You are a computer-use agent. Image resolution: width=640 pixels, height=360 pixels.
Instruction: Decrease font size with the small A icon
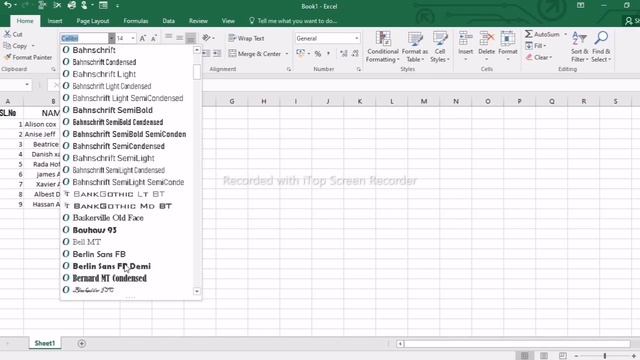[153, 38]
